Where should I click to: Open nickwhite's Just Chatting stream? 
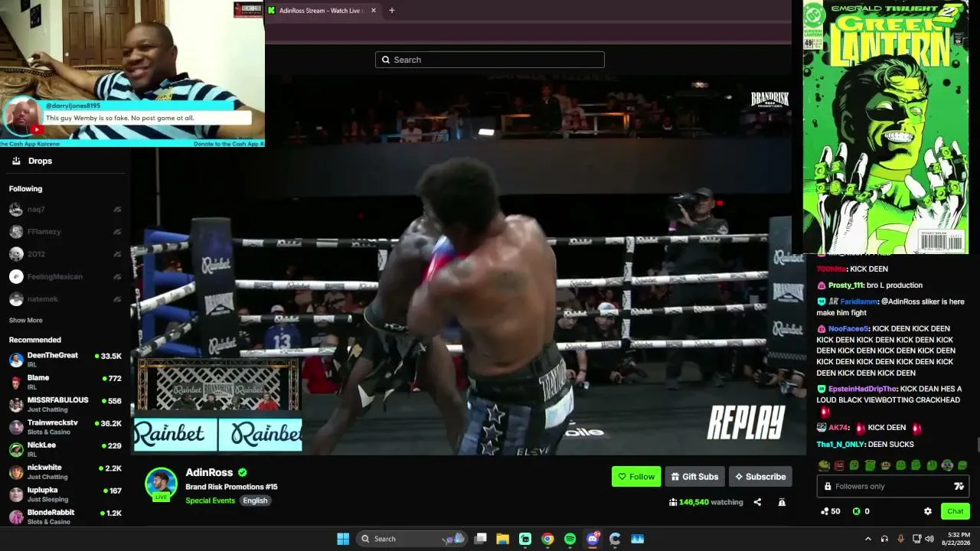(x=65, y=471)
